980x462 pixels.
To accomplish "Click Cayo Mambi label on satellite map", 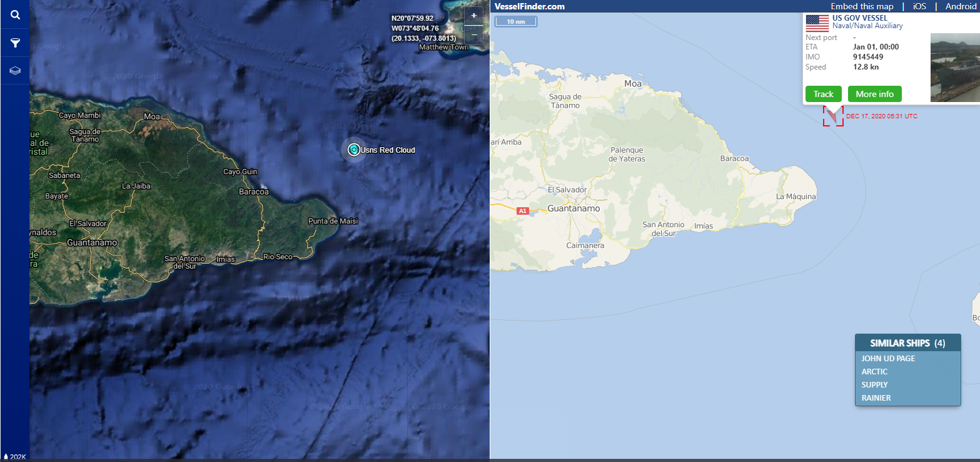I will pos(79,116).
